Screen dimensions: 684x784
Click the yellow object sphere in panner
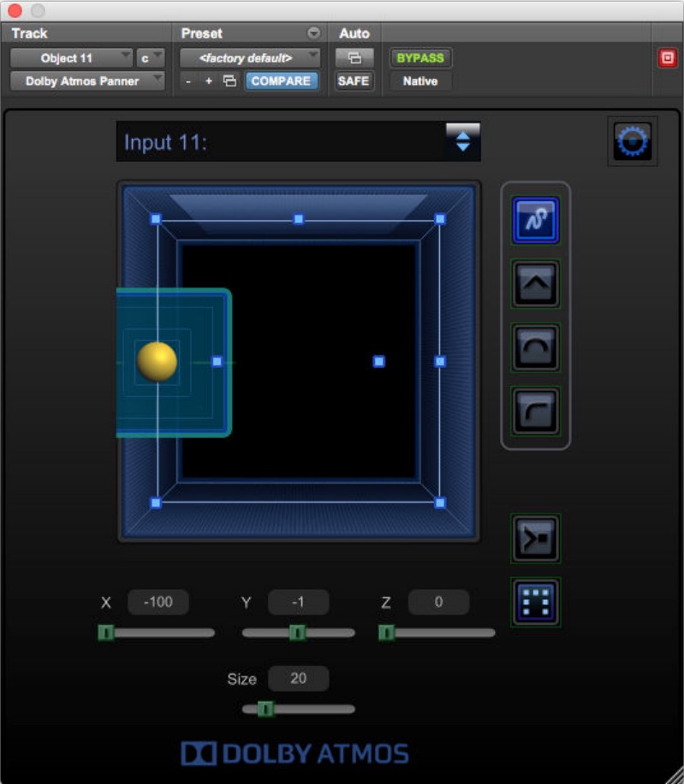click(x=157, y=361)
